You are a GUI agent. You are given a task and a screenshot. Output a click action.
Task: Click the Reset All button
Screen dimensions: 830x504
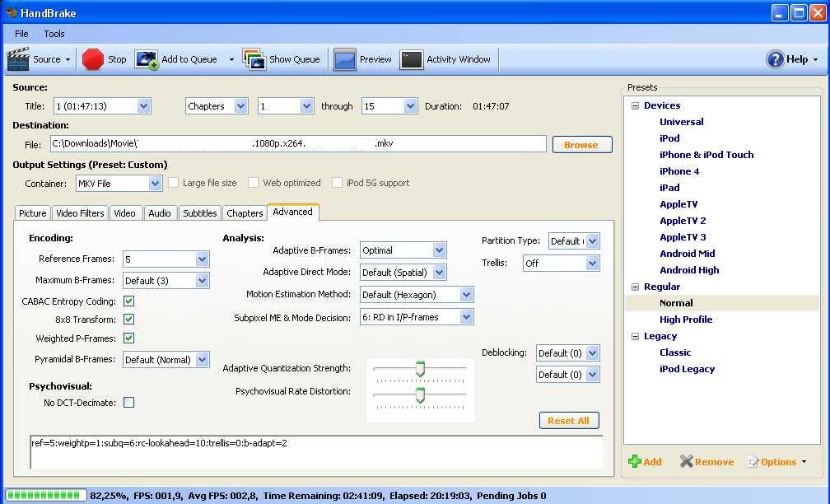point(569,421)
